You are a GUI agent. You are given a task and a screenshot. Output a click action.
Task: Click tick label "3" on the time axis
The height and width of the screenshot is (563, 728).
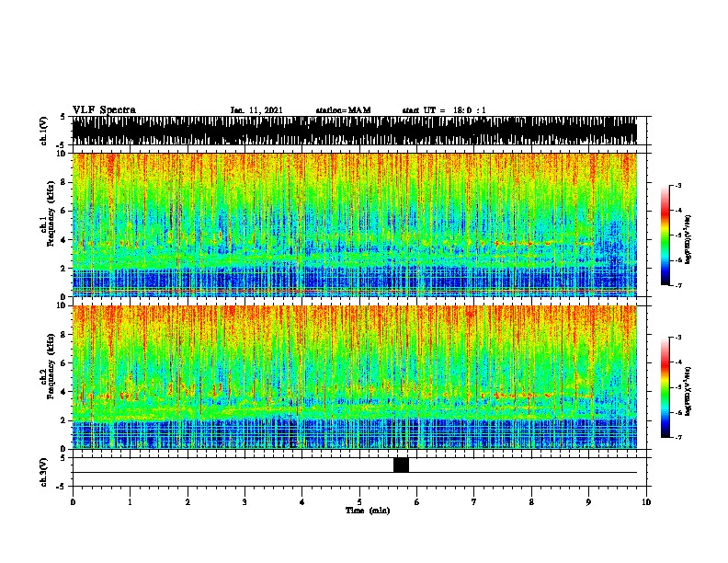(x=245, y=502)
